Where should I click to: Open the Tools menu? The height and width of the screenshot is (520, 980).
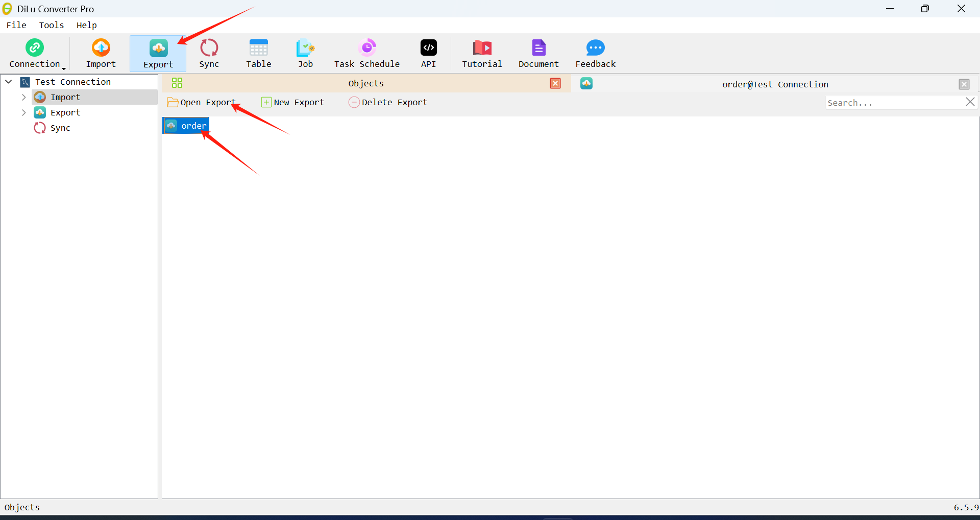(52, 25)
